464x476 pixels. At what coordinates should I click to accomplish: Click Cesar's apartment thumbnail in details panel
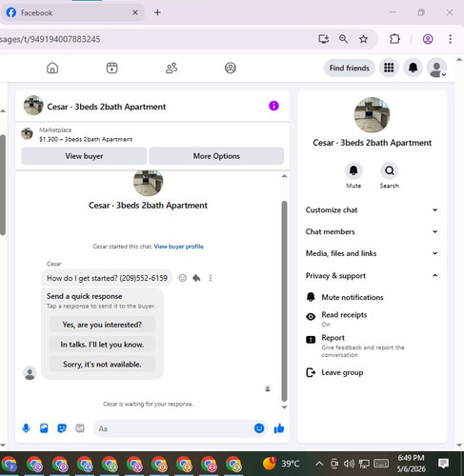point(372,115)
